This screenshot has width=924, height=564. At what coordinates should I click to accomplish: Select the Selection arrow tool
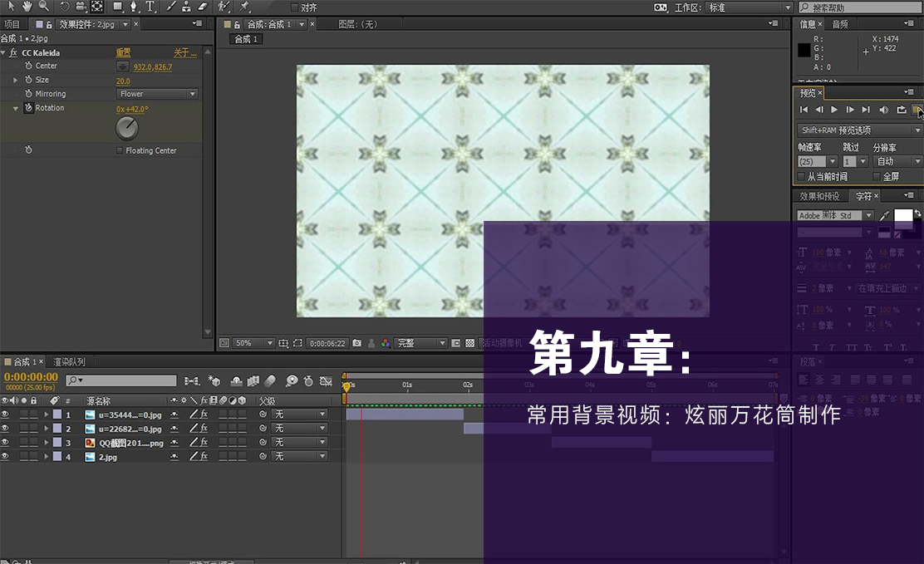point(11,7)
